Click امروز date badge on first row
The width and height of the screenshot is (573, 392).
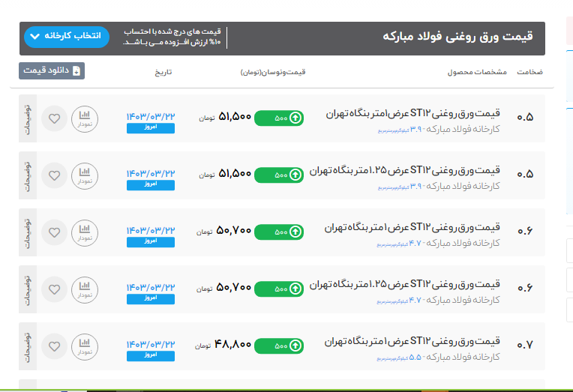point(151,128)
